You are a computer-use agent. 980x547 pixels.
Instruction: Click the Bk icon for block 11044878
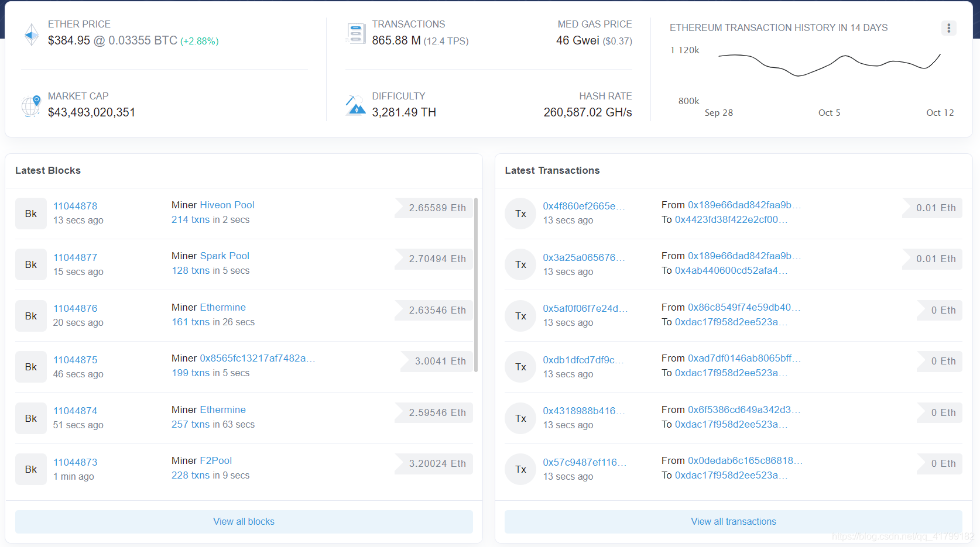click(31, 214)
